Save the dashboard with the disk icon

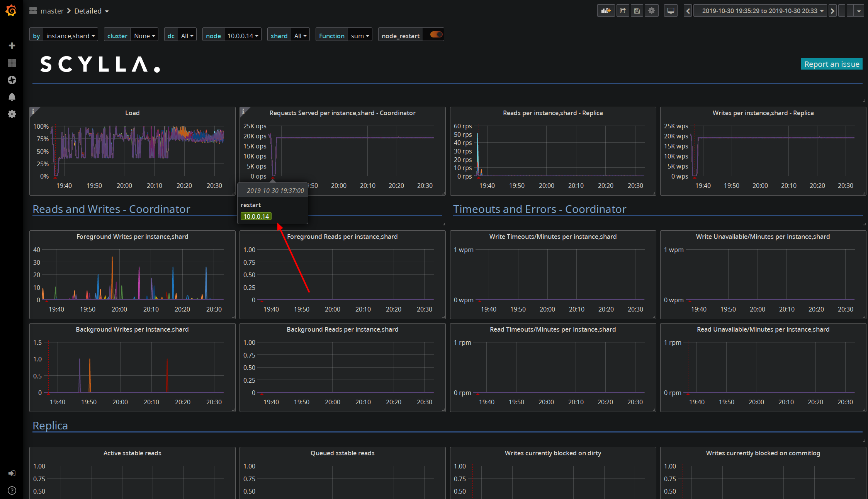tap(637, 10)
